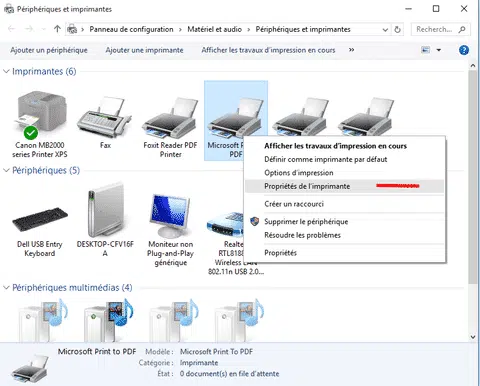This screenshot has width=480, height=386.
Task: Choose Définir comme imprimante par défaut
Action: pyautogui.click(x=345, y=159)
